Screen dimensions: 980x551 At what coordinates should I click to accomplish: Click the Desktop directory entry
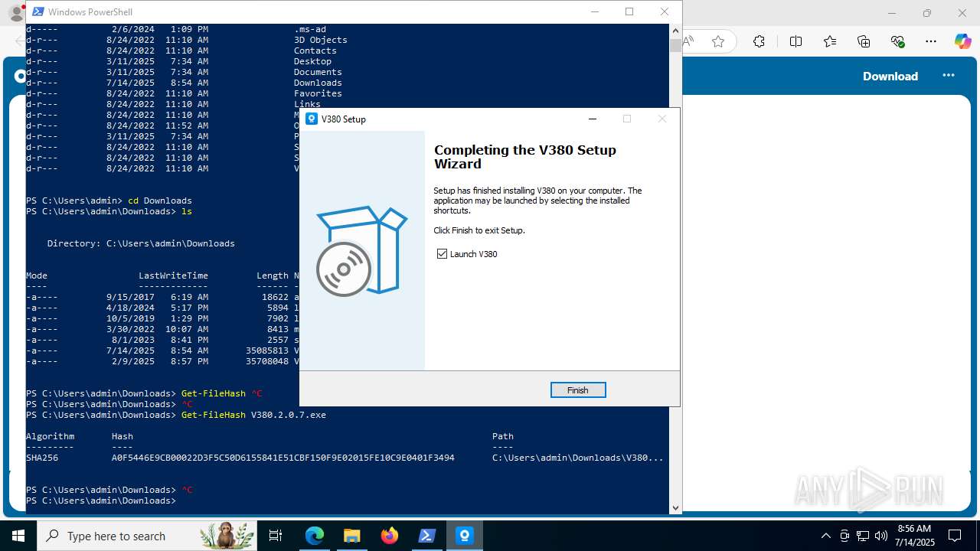[x=312, y=61]
